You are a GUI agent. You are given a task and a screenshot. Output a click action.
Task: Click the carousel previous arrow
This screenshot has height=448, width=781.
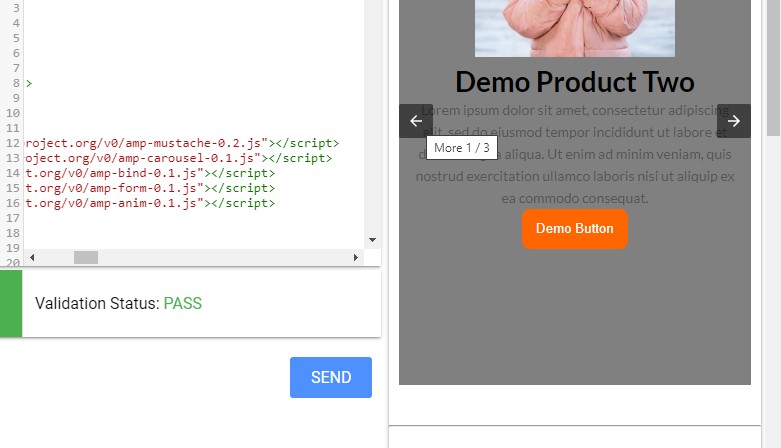tap(416, 121)
